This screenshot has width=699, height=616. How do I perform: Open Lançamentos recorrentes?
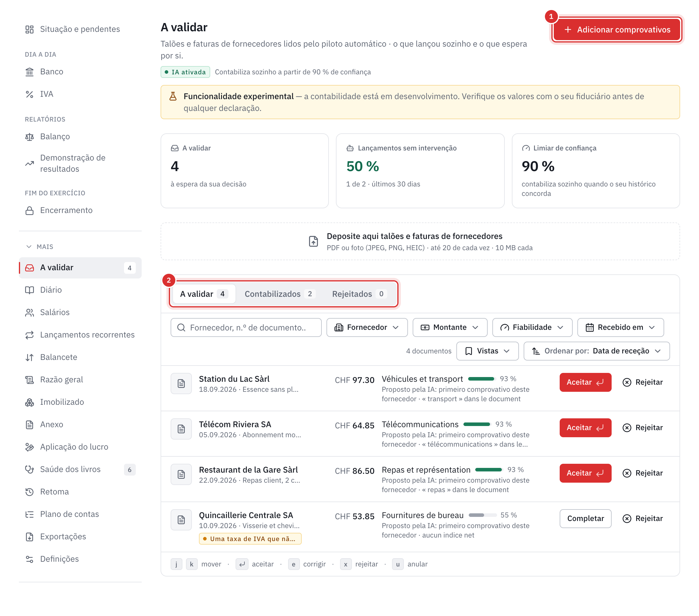80,335
